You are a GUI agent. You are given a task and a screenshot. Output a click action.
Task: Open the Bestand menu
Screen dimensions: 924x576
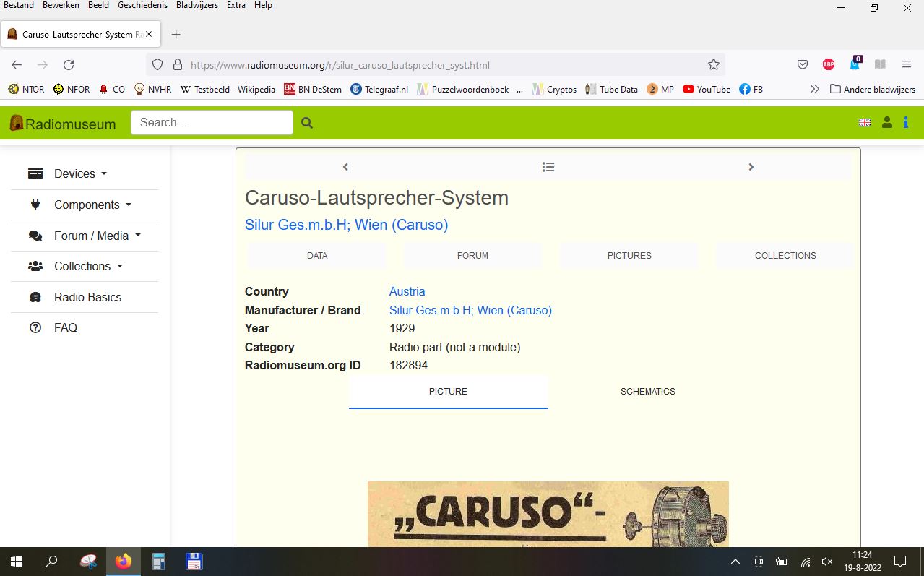[x=19, y=6]
